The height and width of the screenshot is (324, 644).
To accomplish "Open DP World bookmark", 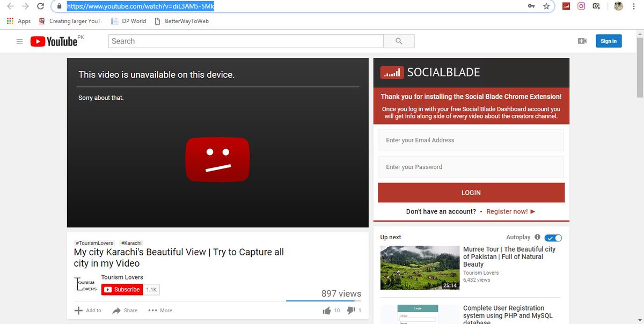I will coord(129,21).
